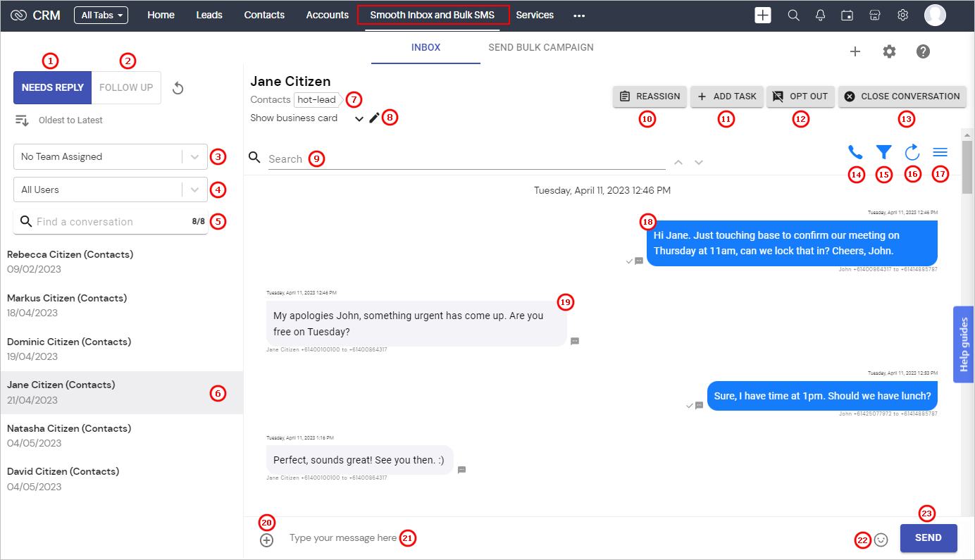The height and width of the screenshot is (560, 975).
Task: Click the ADD TASK button
Action: point(726,97)
